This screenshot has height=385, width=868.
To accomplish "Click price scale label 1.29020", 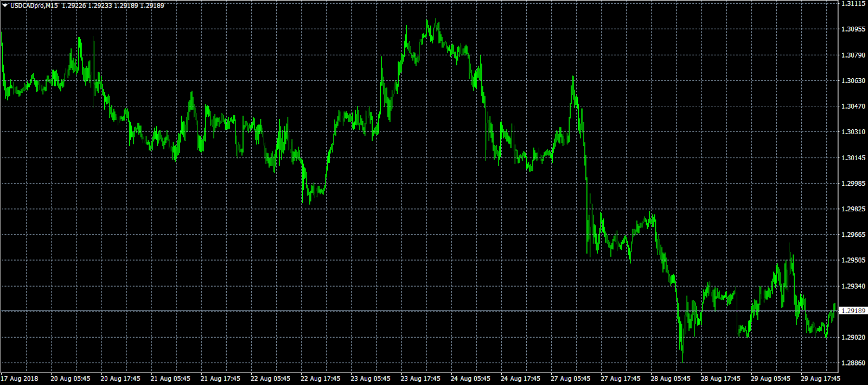I will tap(853, 337).
